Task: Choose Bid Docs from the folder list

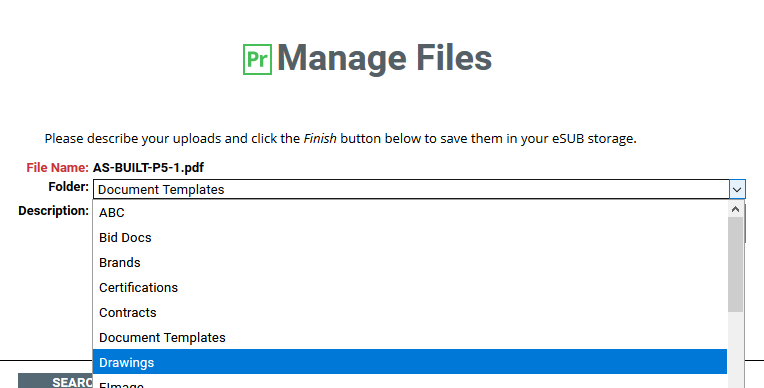Action: click(410, 237)
